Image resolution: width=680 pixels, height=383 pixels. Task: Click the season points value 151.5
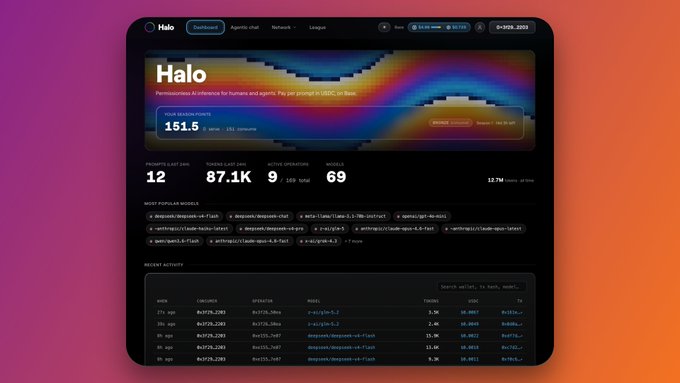tap(182, 127)
